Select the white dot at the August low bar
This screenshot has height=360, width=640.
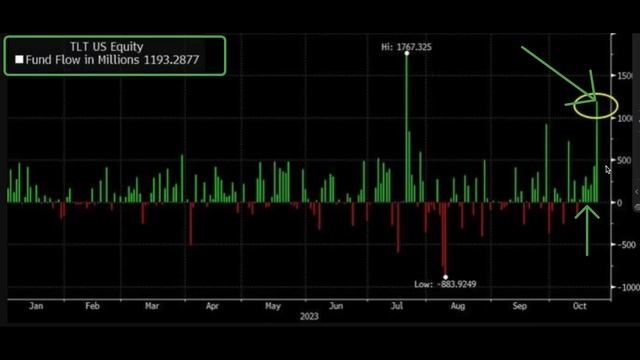click(445, 277)
